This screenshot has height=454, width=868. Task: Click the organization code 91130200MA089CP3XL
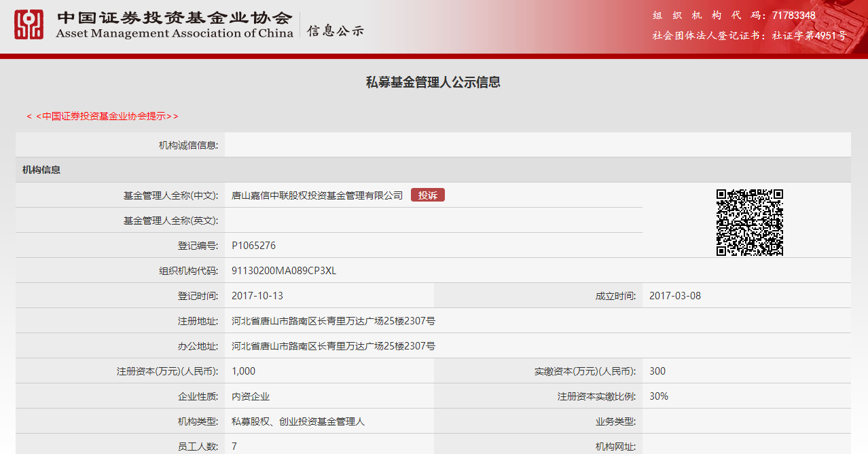click(284, 271)
